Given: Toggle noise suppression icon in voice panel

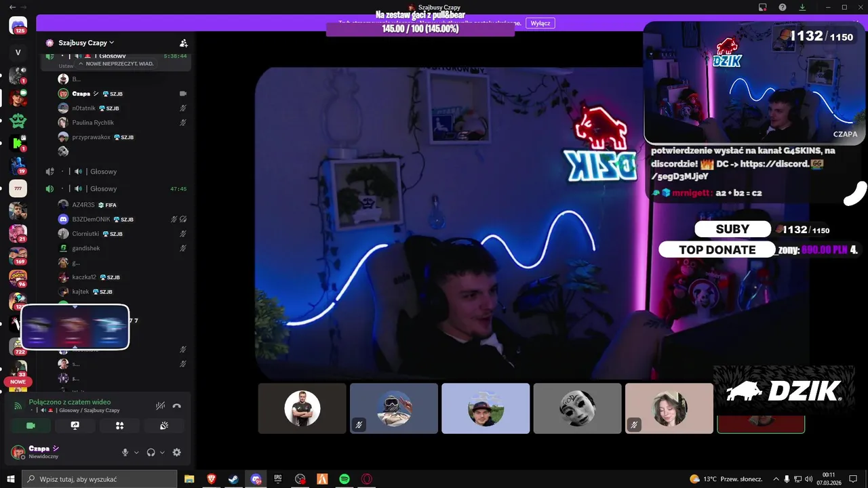Looking at the screenshot, I should click(160, 406).
